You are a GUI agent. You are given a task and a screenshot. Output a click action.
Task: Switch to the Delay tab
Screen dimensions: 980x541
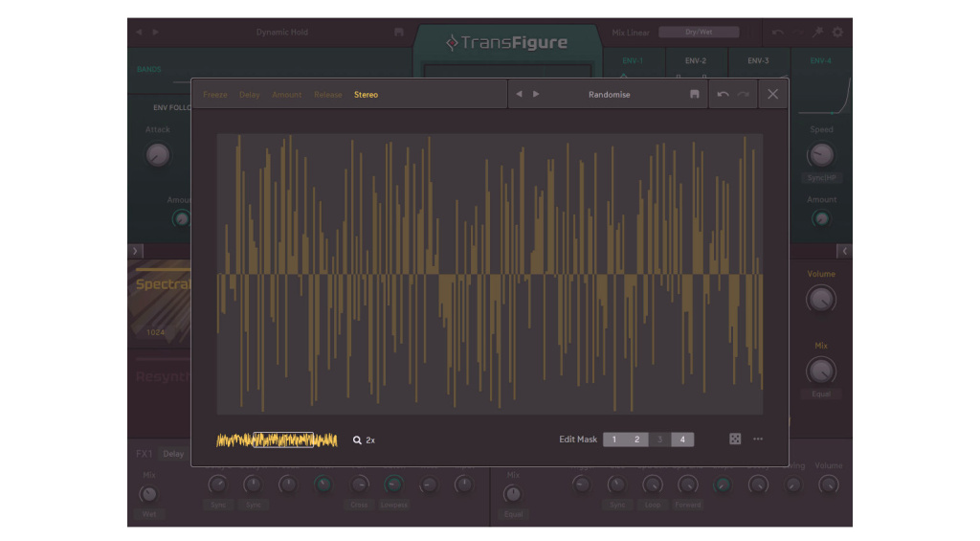click(x=250, y=95)
